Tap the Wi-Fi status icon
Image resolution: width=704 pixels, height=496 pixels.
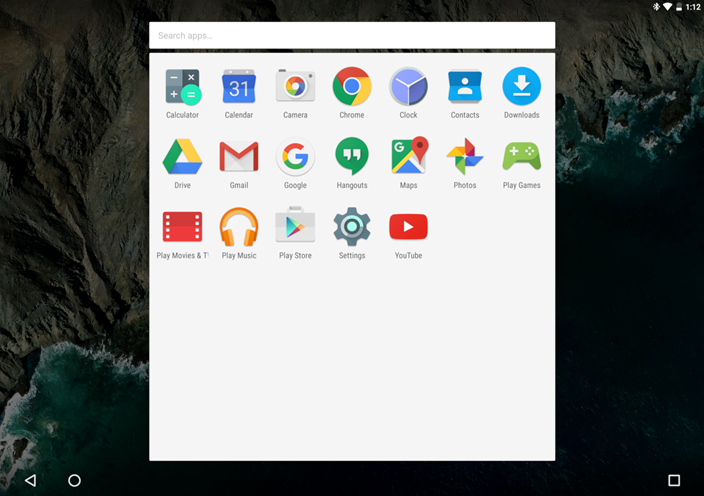(668, 6)
